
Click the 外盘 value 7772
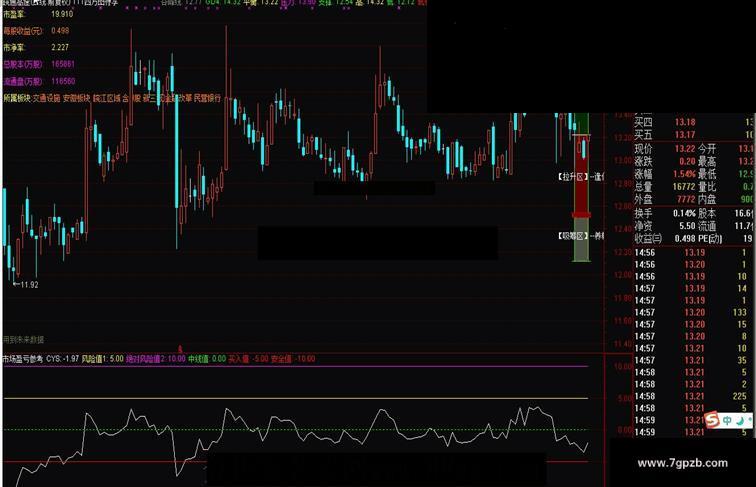click(686, 199)
